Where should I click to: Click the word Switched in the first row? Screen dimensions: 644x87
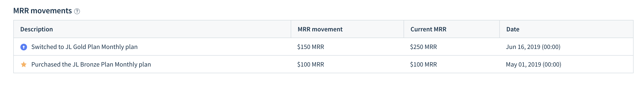[44, 47]
